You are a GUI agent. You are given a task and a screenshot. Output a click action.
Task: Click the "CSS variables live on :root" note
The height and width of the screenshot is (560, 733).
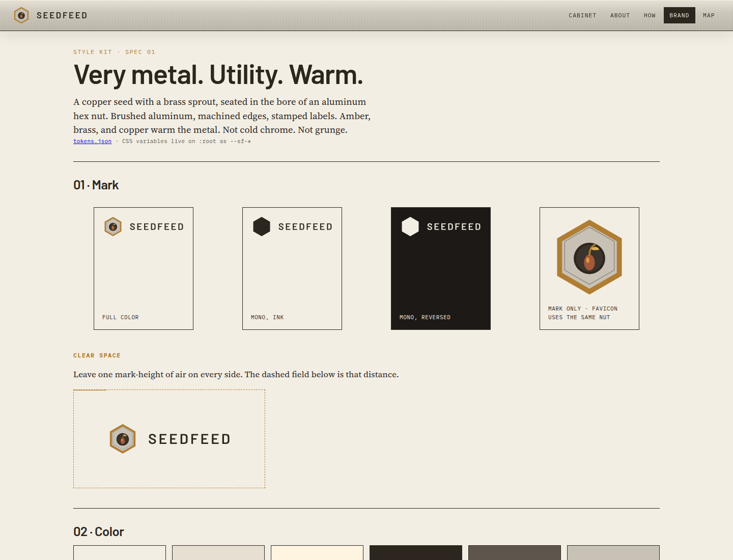(x=186, y=141)
